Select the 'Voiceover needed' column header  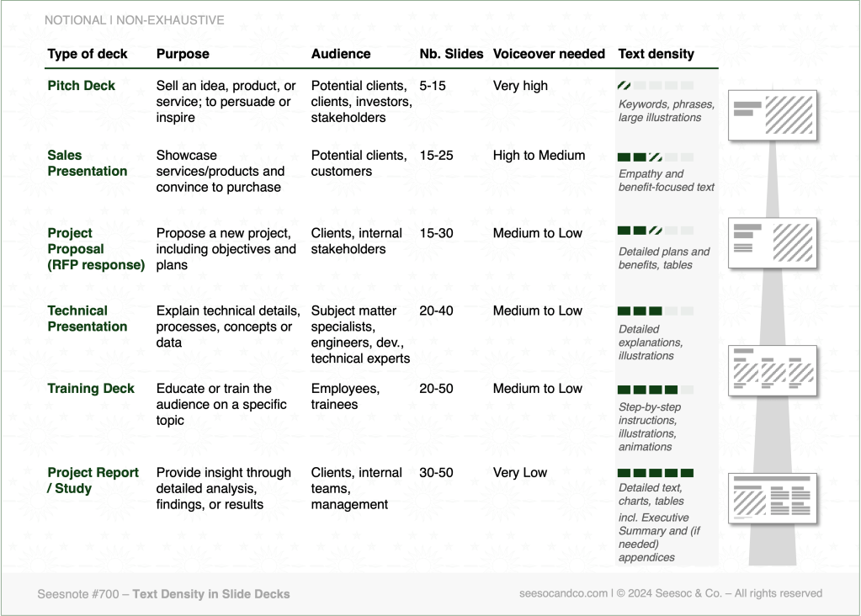point(549,54)
